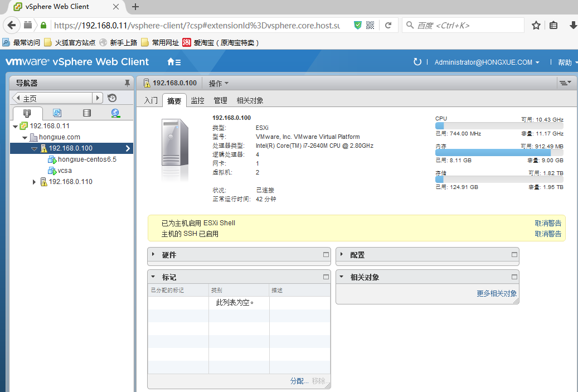The width and height of the screenshot is (578, 392).
Task: Click the green shield icon in address bar
Action: coord(358,25)
